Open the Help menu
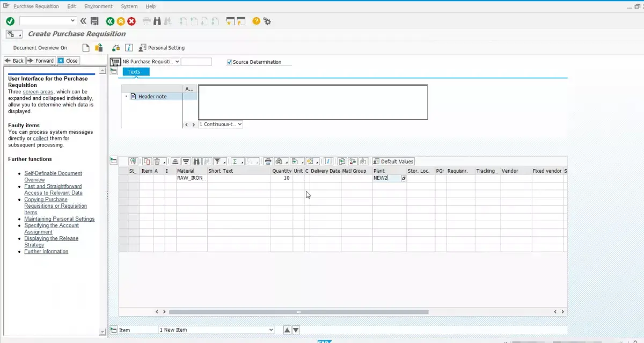Viewport: 644px width, 343px height. 151,6
